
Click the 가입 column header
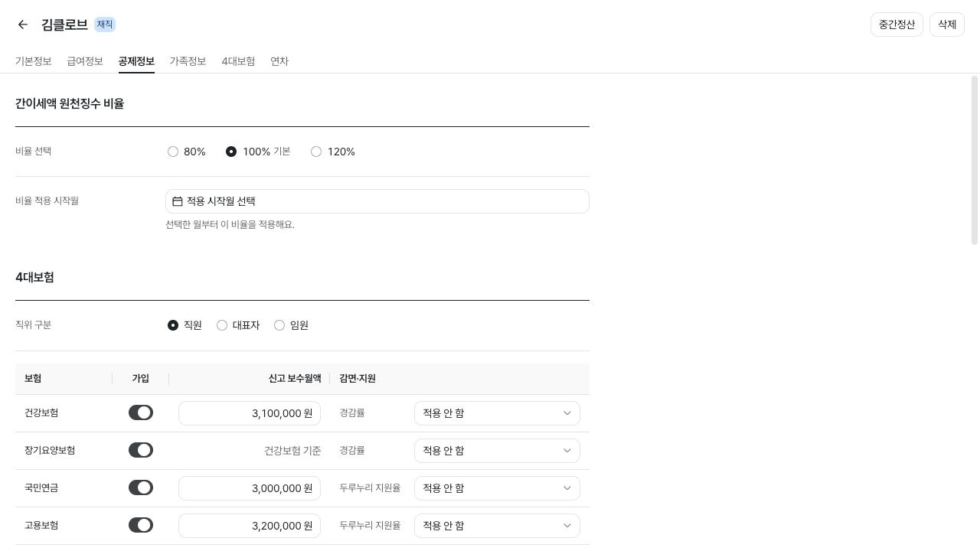click(141, 378)
